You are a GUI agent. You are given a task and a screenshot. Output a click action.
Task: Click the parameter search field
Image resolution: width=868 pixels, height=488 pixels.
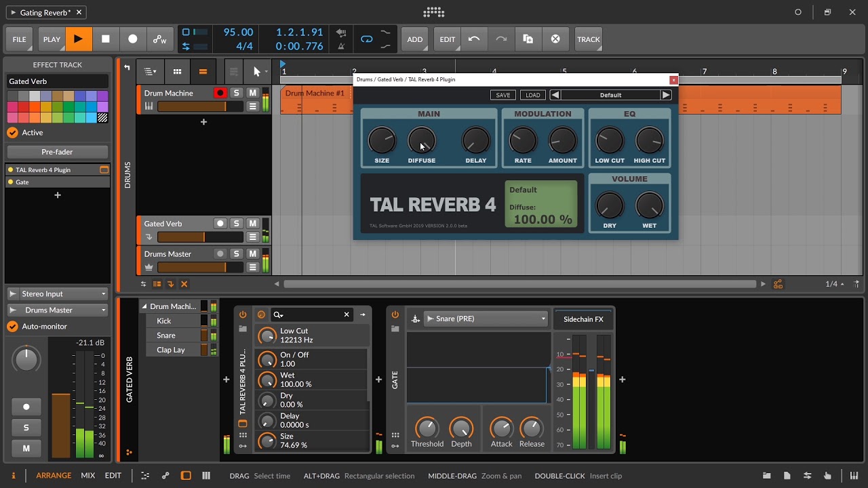click(311, 314)
